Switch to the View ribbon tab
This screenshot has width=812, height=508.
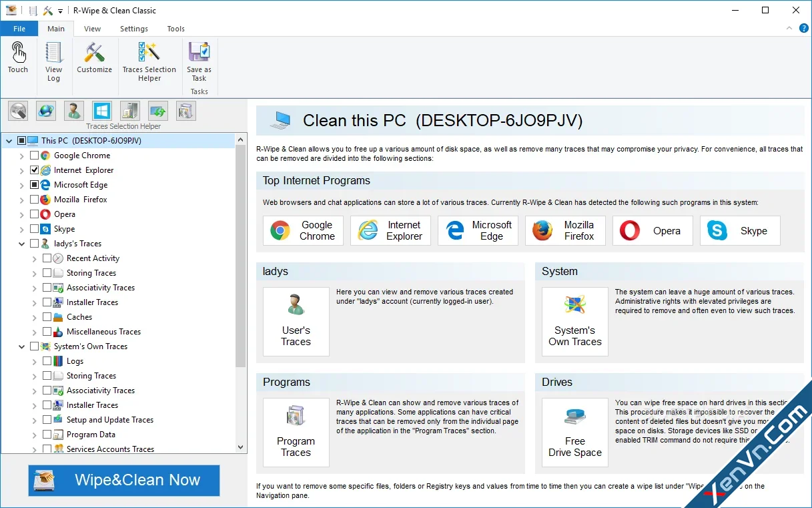(93, 29)
